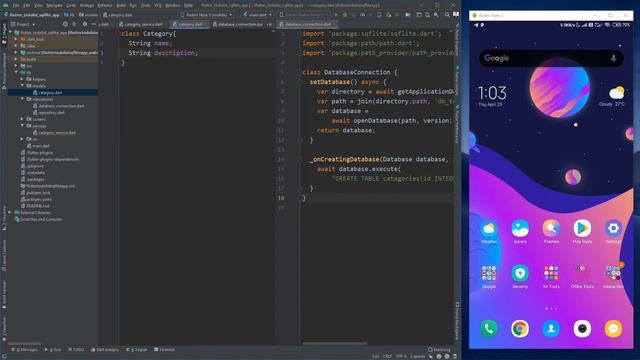Launch Chrome from the phone dock
The image size is (640, 360).
520,329
